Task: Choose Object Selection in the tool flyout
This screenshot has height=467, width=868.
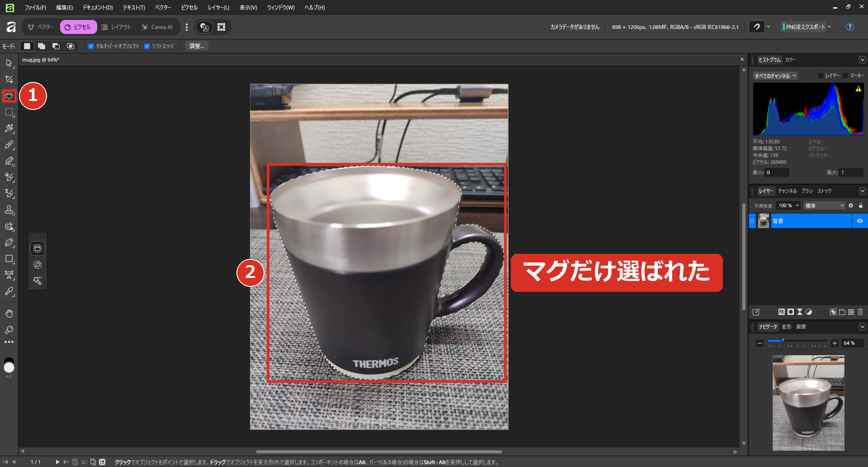Action: [38, 248]
